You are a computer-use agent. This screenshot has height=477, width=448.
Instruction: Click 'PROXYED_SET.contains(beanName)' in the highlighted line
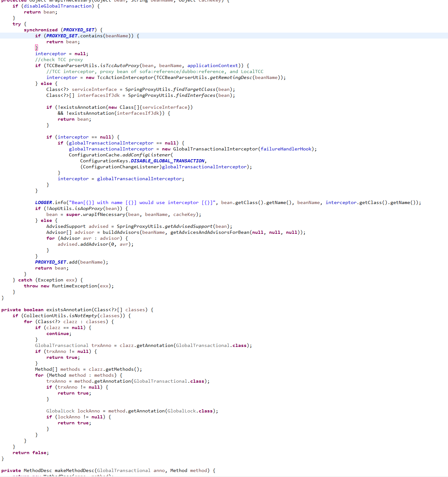(x=88, y=36)
